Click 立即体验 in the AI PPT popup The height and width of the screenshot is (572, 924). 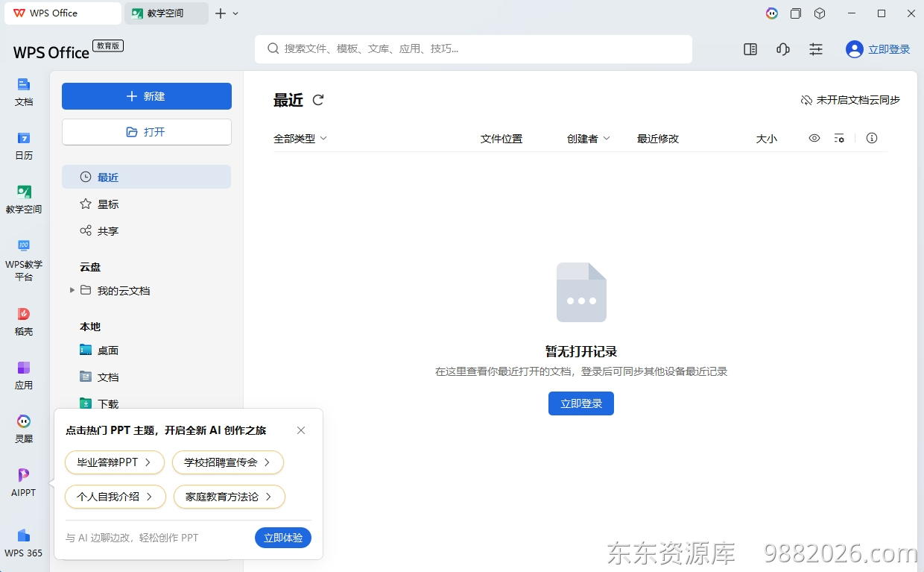click(282, 537)
